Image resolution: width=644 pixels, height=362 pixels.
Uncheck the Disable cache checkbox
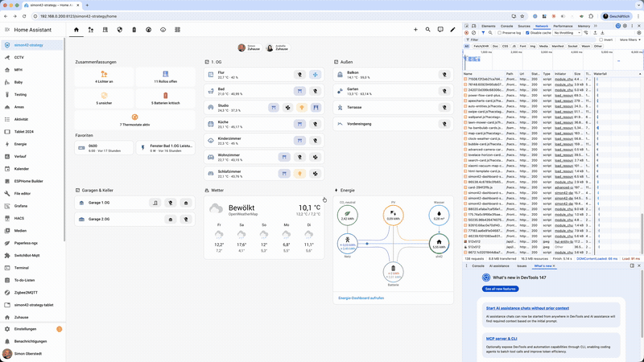[528, 33]
